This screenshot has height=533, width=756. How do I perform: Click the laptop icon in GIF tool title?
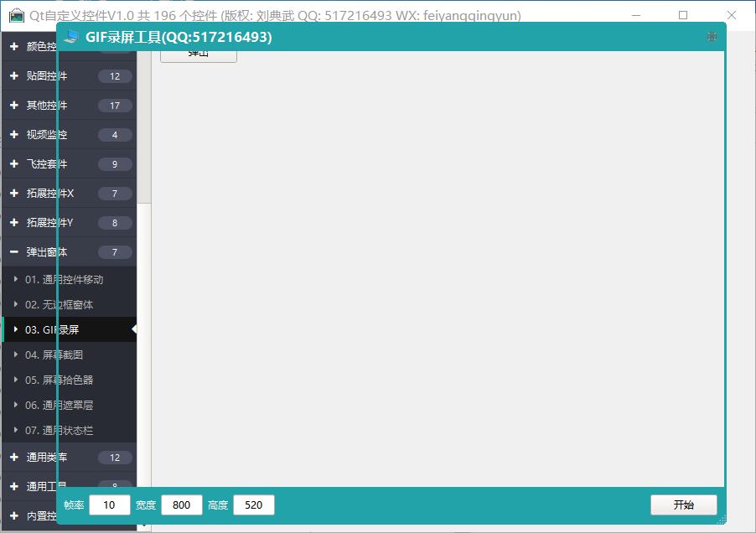pos(71,37)
